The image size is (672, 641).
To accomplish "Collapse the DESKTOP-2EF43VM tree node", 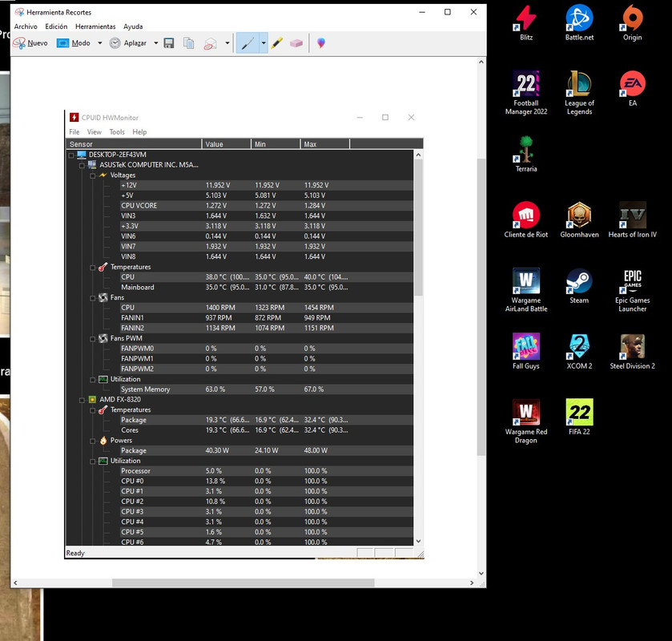I will pos(71,155).
